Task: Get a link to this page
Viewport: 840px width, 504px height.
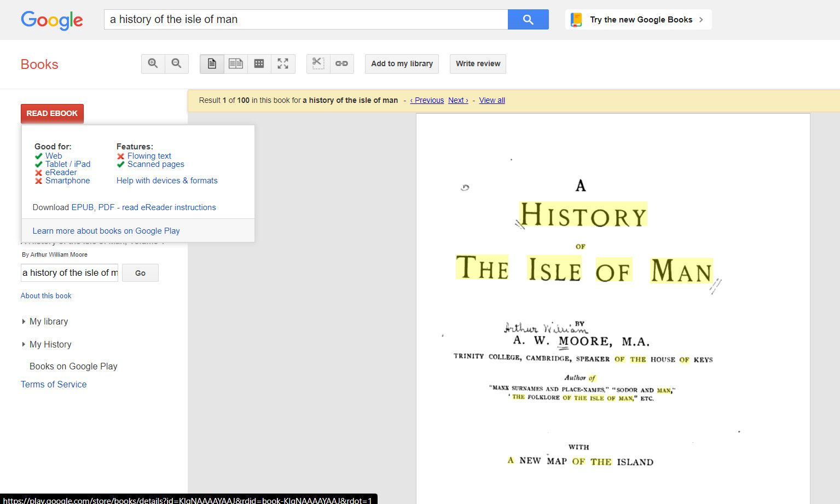Action: tap(342, 63)
